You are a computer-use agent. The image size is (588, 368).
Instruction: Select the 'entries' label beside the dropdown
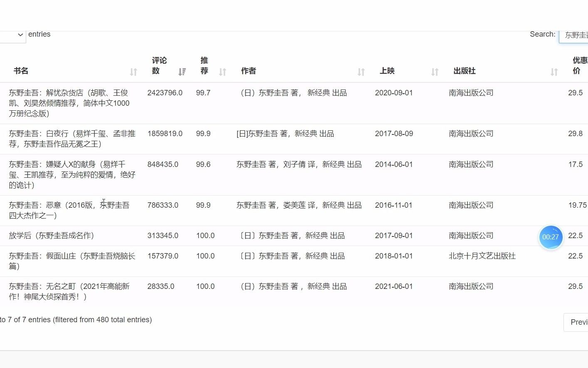(40, 34)
